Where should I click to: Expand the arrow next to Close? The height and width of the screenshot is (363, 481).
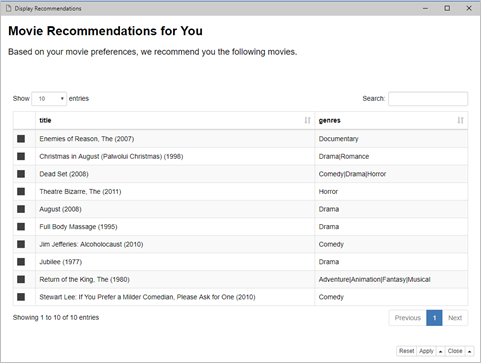coord(469,351)
